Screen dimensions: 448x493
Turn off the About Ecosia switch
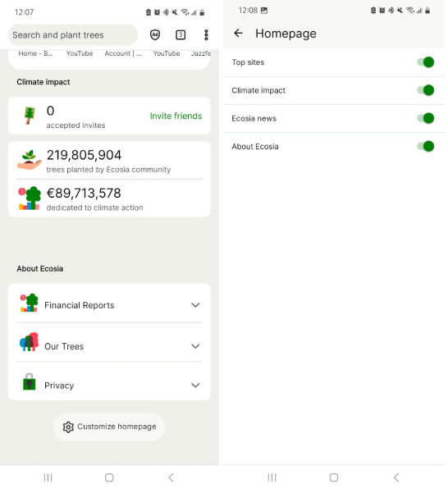coord(426,146)
